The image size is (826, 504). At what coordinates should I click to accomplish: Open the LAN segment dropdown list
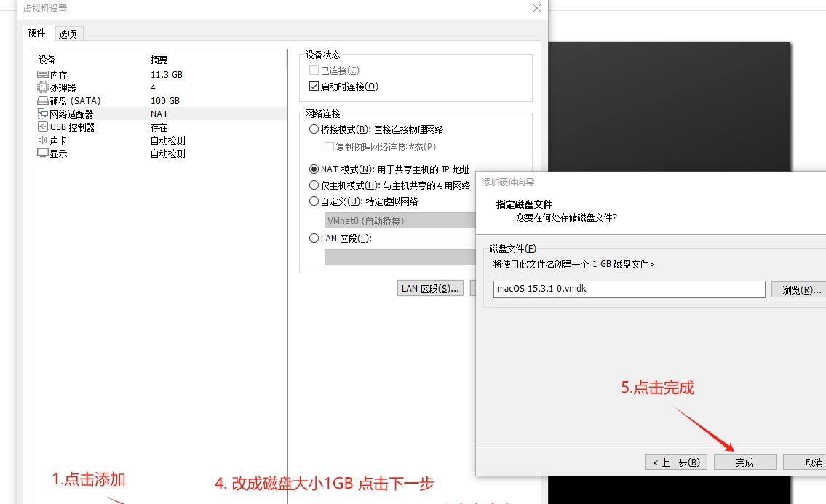point(400,257)
